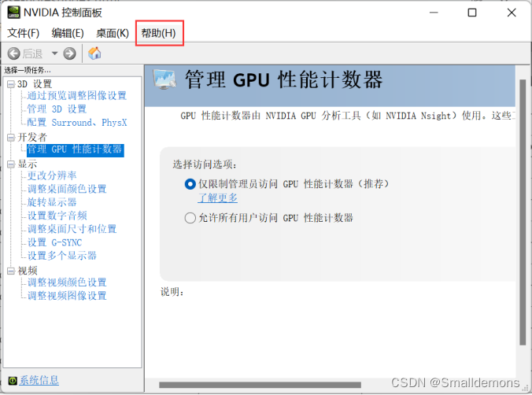Open the 帮助(H) menu
The height and width of the screenshot is (395, 532).
158,33
